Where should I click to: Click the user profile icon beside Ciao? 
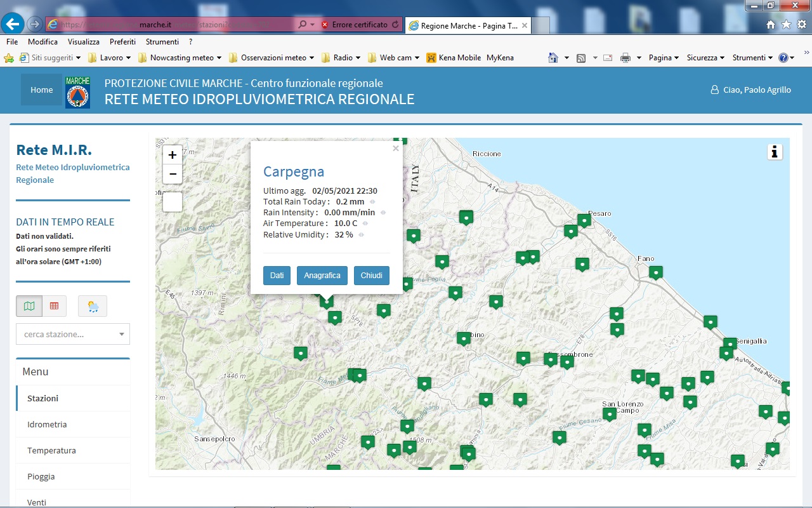coord(715,90)
